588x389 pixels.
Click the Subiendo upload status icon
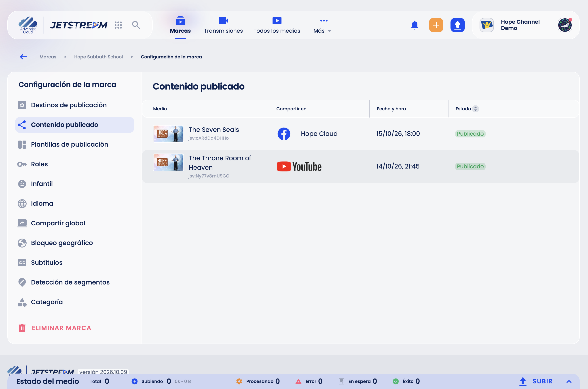point(135,381)
